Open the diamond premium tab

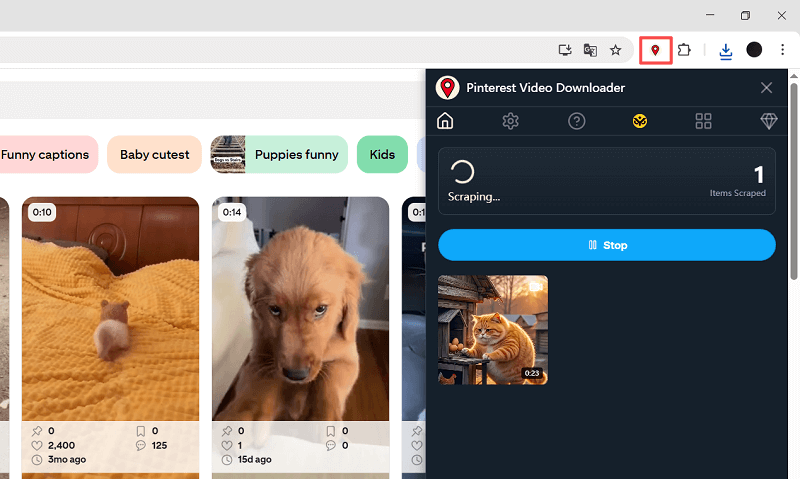(x=769, y=121)
